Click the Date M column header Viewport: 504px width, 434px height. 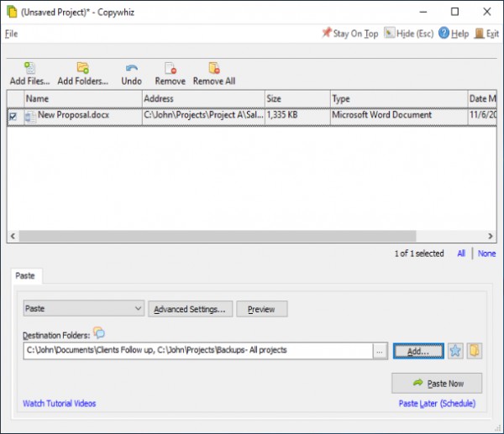(x=482, y=98)
